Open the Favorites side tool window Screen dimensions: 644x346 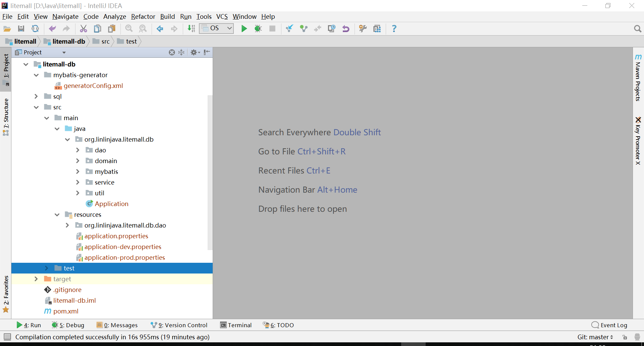point(6,294)
